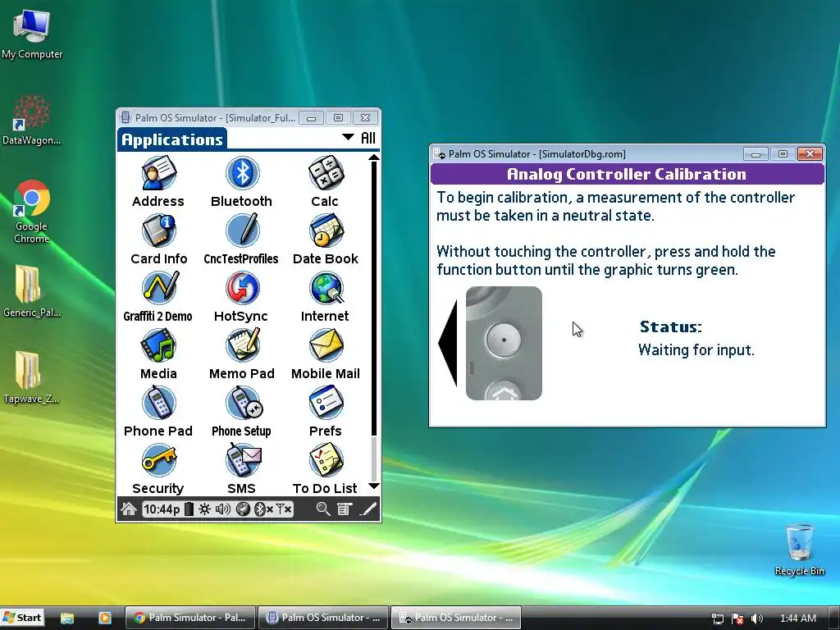Viewport: 840px width, 630px height.
Task: Click the 1:44 AM system clock
Action: (797, 619)
